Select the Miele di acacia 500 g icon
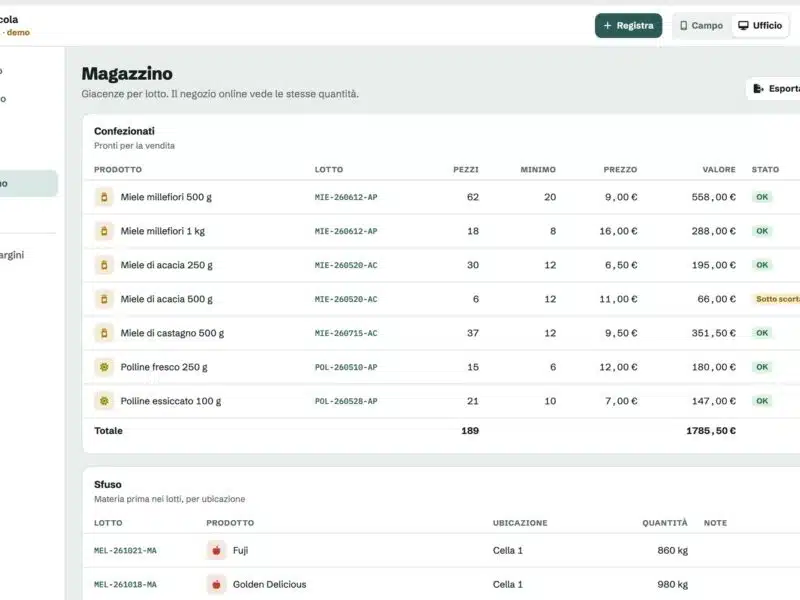The height and width of the screenshot is (600, 800). tap(104, 299)
